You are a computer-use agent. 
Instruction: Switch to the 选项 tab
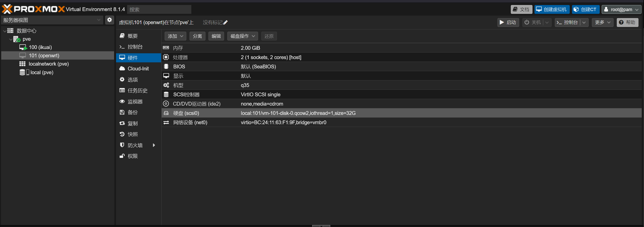(133, 79)
